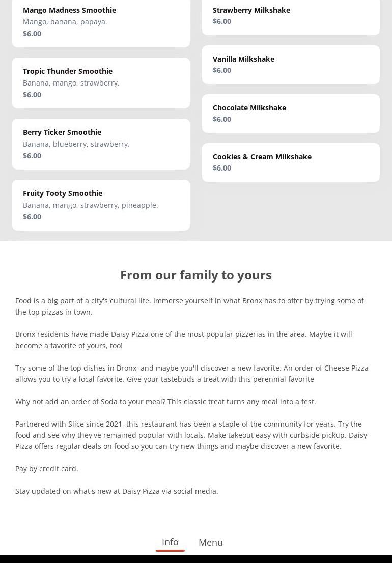Click the paragraph about adding Soda

click(x=165, y=402)
